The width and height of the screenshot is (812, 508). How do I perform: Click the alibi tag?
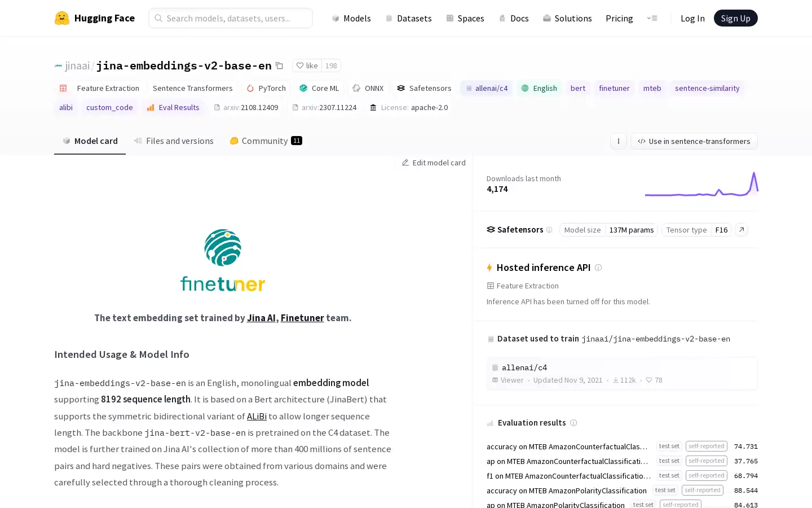point(66,107)
